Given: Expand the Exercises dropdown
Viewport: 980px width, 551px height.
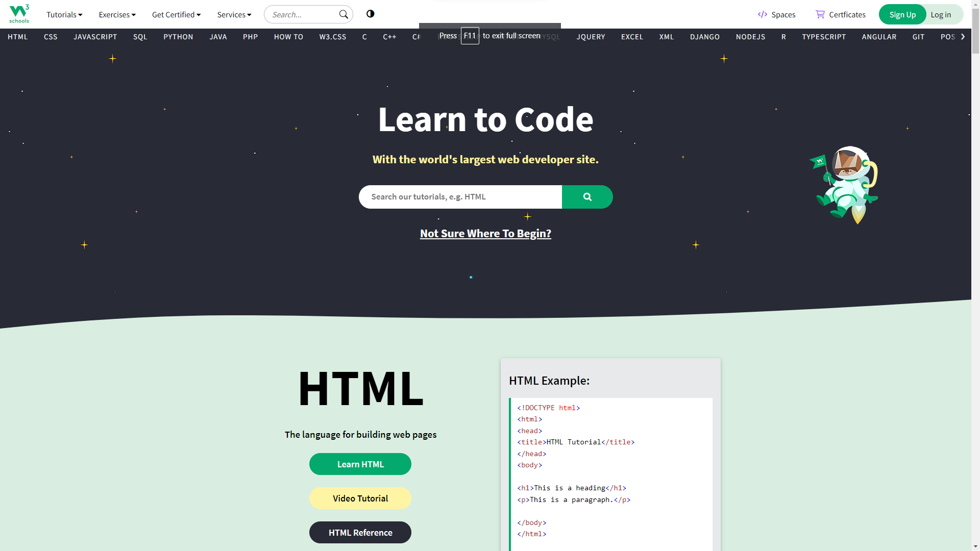Looking at the screenshot, I should [x=117, y=14].
